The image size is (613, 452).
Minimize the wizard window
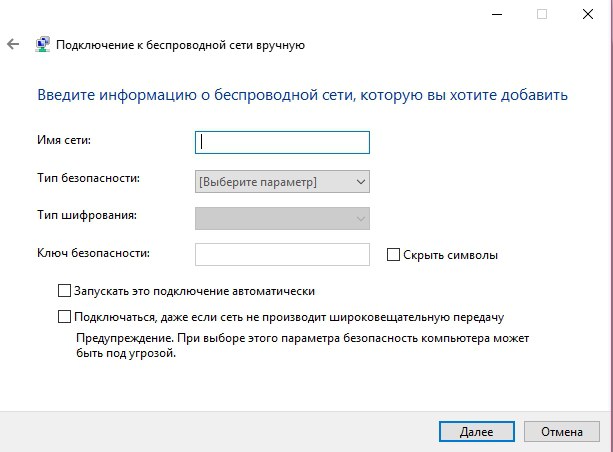coord(497,14)
